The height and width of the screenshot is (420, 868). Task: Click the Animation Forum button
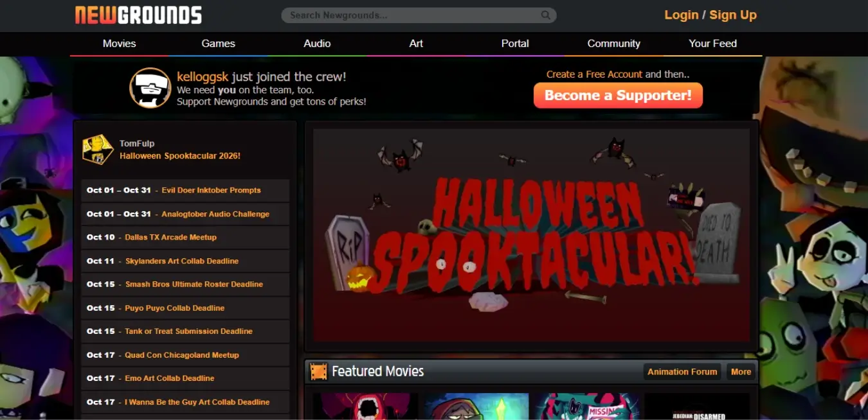(682, 372)
